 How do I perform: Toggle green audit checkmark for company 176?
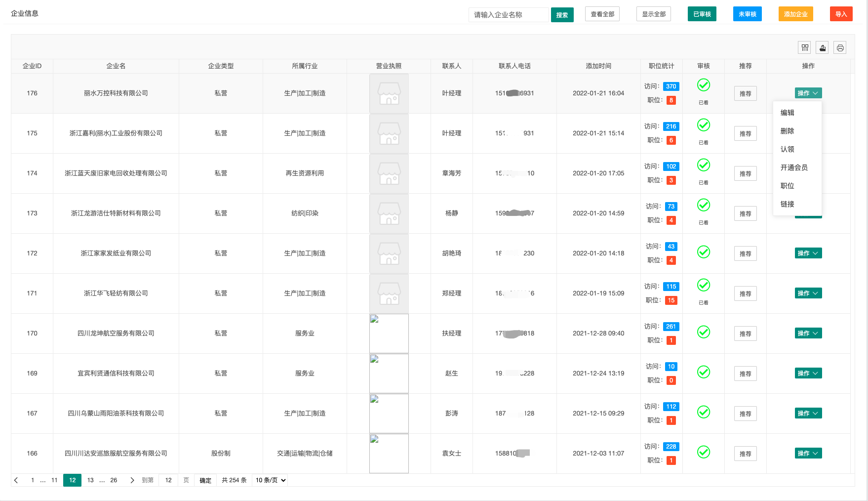[x=704, y=85]
